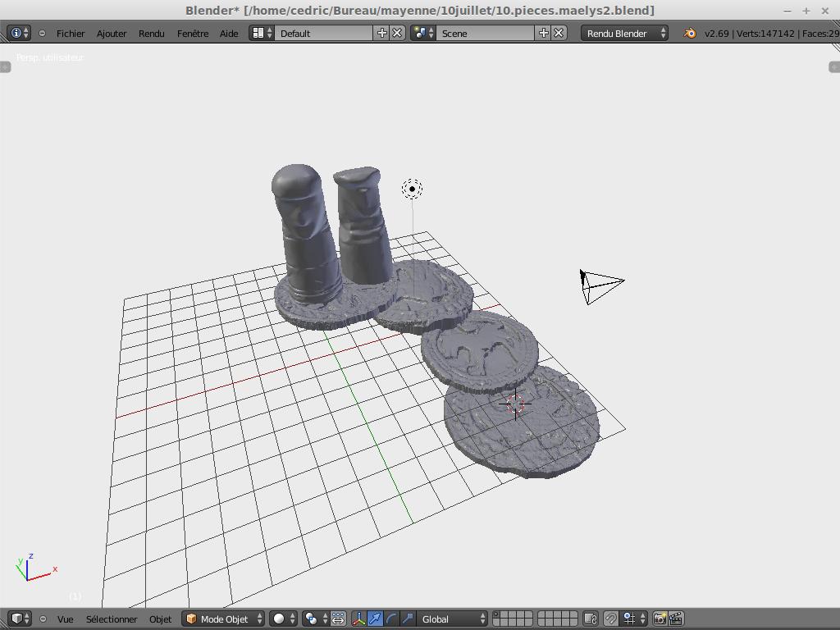This screenshot has height=630, width=840.
Task: Open the Global orientation dropdown
Action: [451, 619]
